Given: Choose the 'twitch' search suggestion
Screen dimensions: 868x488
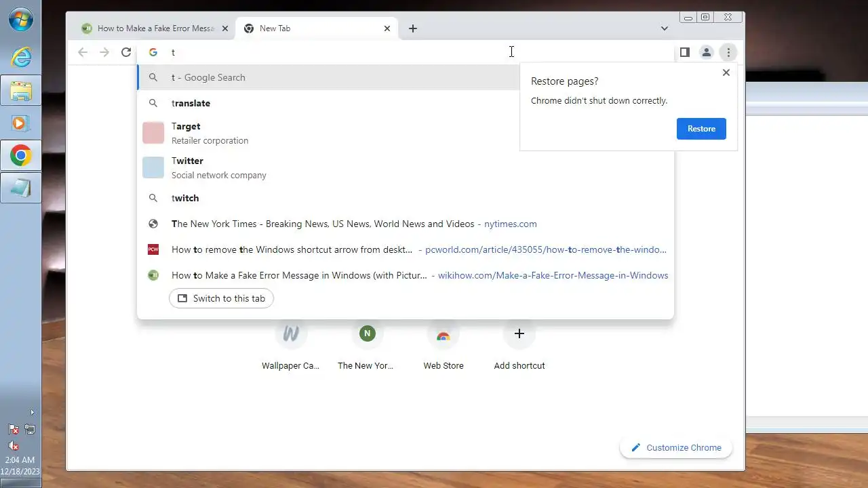Looking at the screenshot, I should tap(406, 198).
